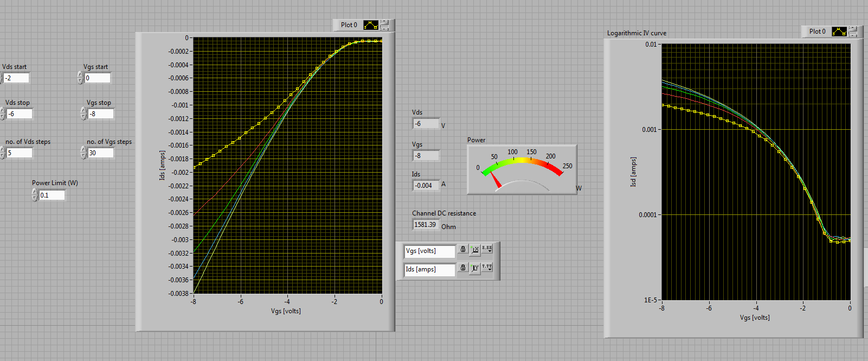The image size is (868, 361).
Task: Click the Power Limit stepper arrows
Action: [35, 195]
